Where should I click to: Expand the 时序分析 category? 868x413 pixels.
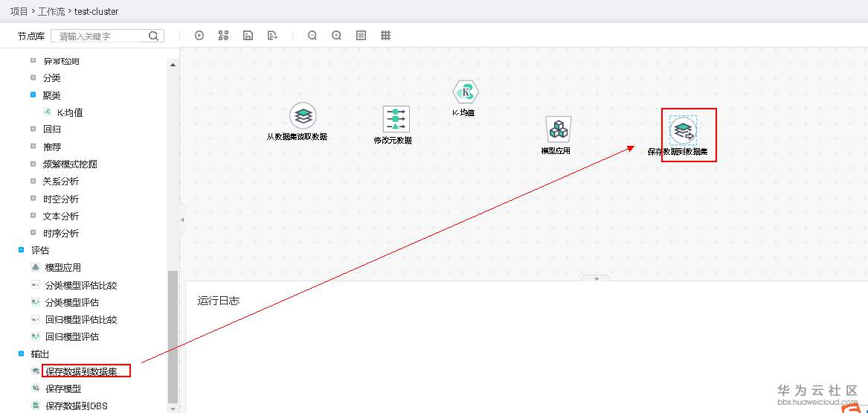click(33, 233)
